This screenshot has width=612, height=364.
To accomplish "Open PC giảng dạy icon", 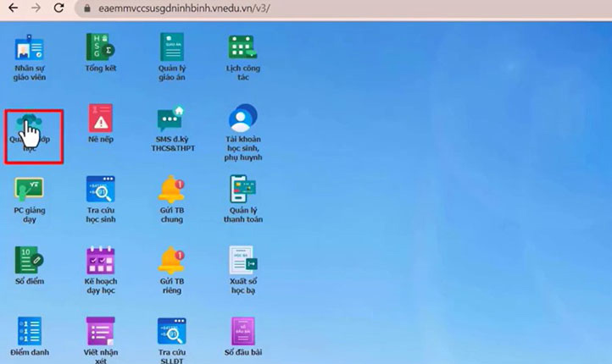I will point(30,190).
